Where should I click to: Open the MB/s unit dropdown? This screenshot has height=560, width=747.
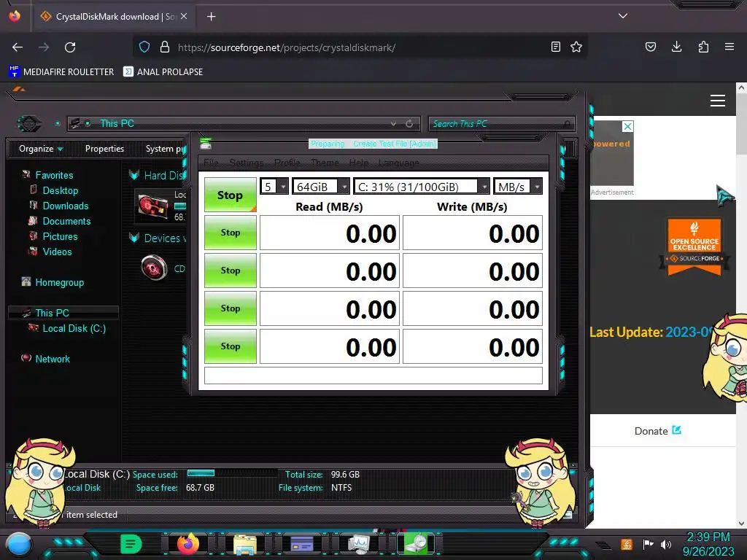[518, 186]
